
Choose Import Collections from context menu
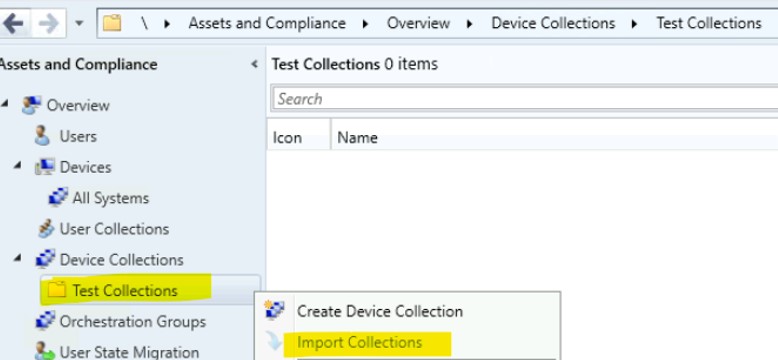[360, 342]
